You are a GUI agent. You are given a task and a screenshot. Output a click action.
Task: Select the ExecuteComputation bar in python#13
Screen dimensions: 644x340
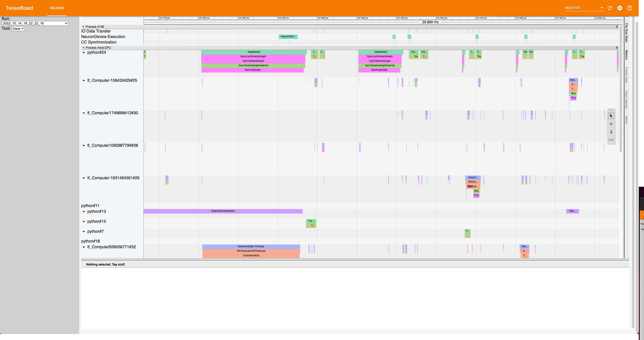(223, 211)
